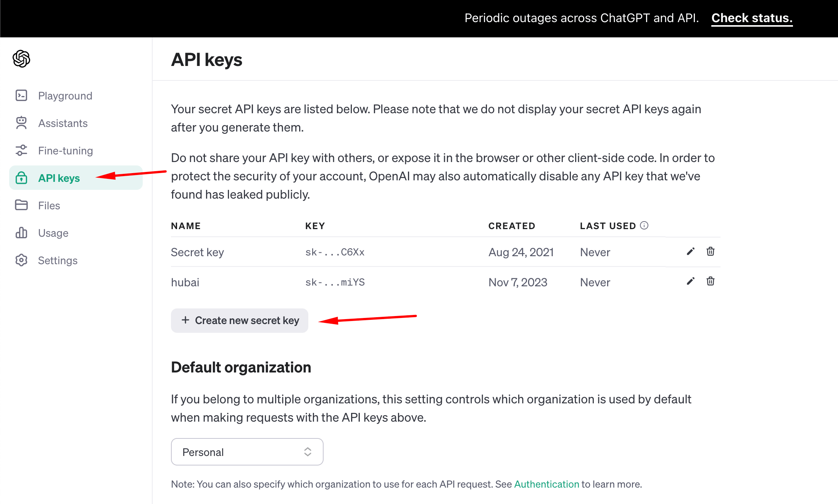View the Usage page
This screenshot has width=838, height=504.
53,233
